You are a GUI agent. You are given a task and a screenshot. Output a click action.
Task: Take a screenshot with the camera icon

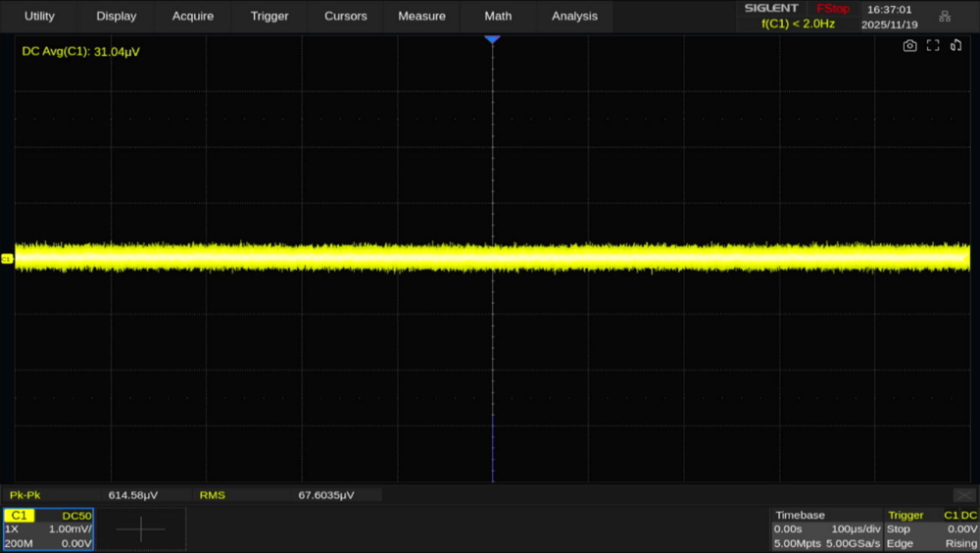pos(909,45)
